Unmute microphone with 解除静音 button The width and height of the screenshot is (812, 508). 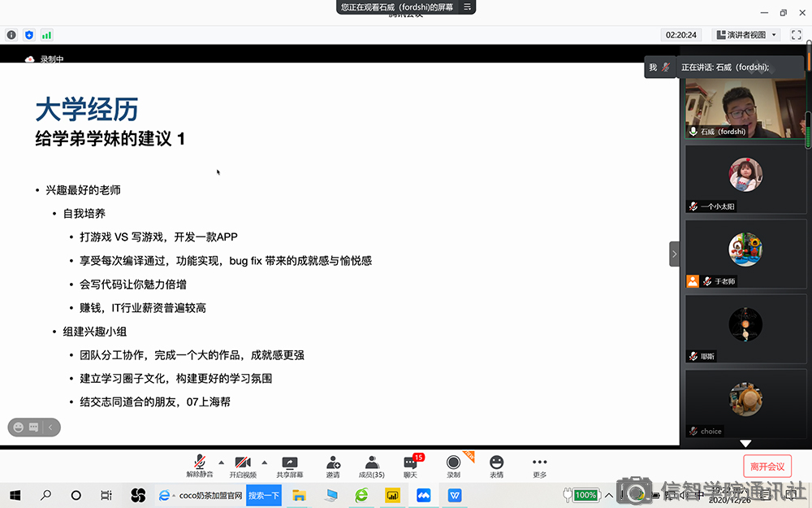click(x=199, y=467)
